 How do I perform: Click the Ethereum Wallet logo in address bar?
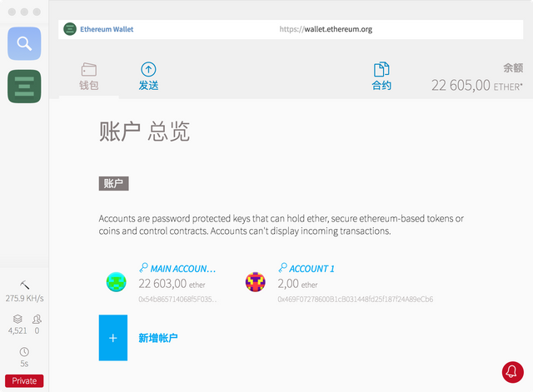70,29
